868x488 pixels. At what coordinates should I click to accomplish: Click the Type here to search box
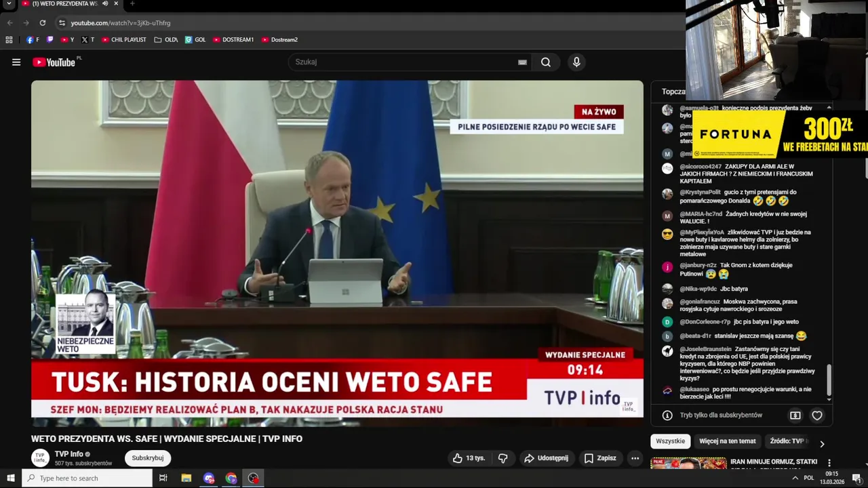pyautogui.click(x=87, y=478)
